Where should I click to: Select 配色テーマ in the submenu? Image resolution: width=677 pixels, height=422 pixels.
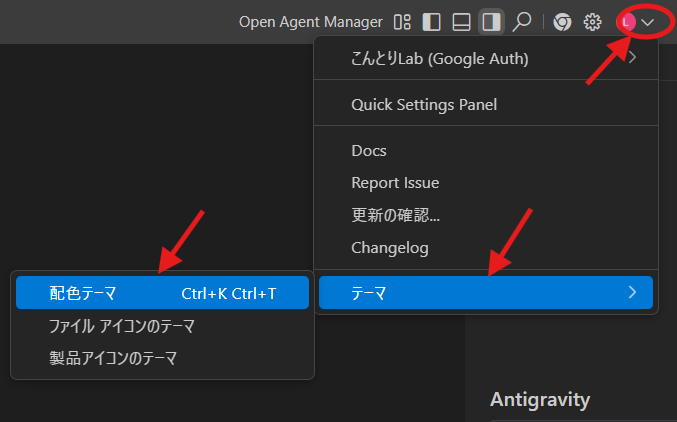[x=162, y=293]
